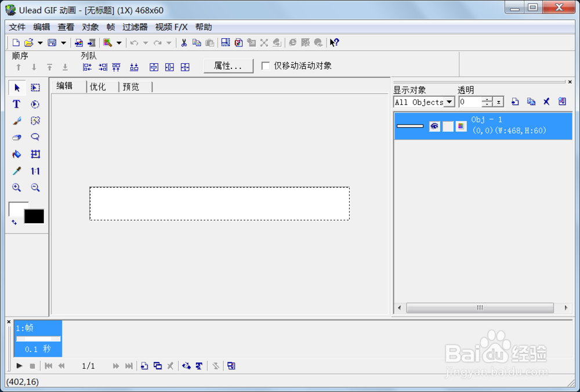Expand the Open file dropdown arrow
The width and height of the screenshot is (580, 392).
pos(40,43)
